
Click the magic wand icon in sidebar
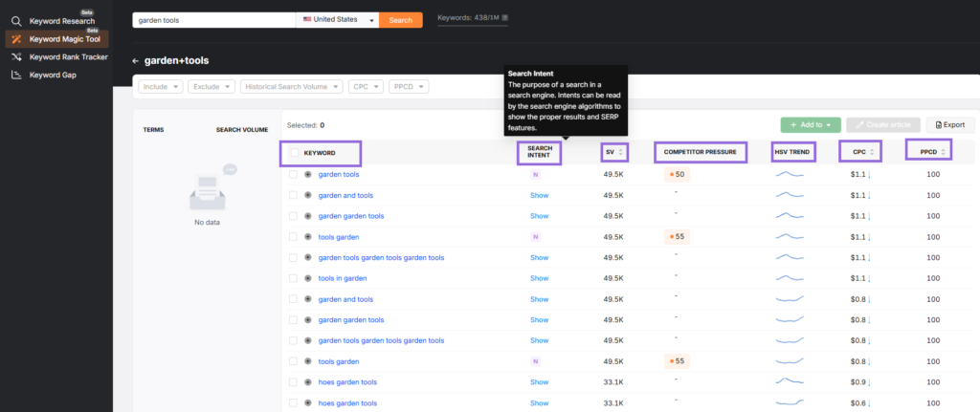tap(17, 39)
